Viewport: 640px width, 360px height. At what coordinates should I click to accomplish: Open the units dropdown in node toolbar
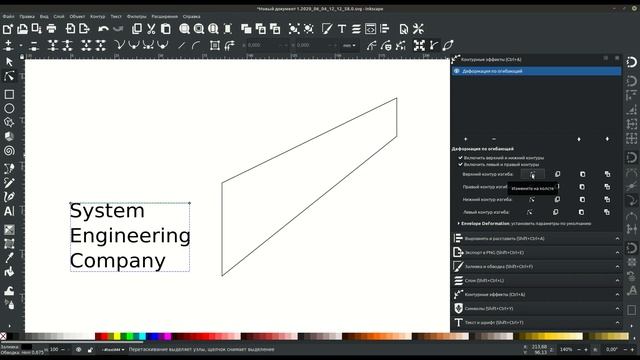tap(349, 45)
